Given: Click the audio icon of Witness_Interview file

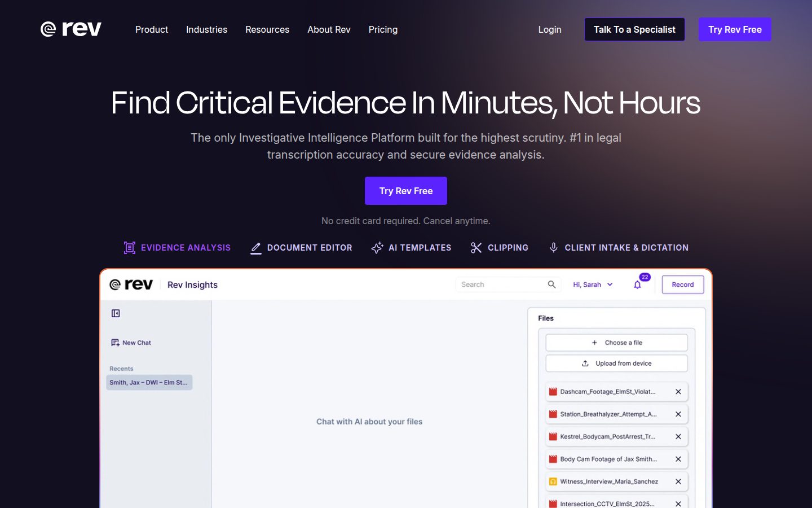Looking at the screenshot, I should pyautogui.click(x=553, y=481).
